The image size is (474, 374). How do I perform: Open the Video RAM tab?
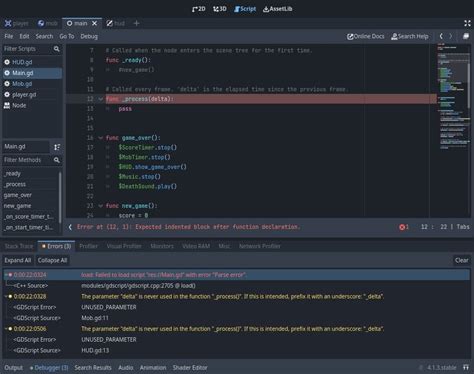[x=196, y=246]
